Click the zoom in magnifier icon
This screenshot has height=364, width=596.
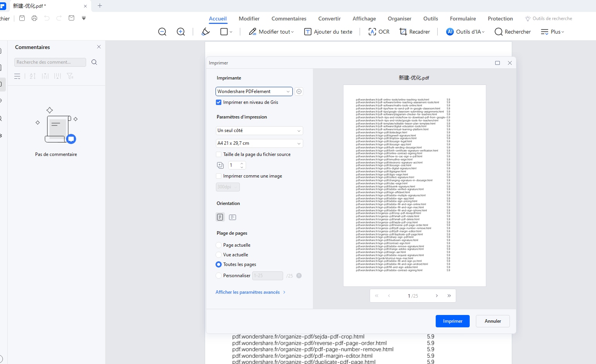181,32
